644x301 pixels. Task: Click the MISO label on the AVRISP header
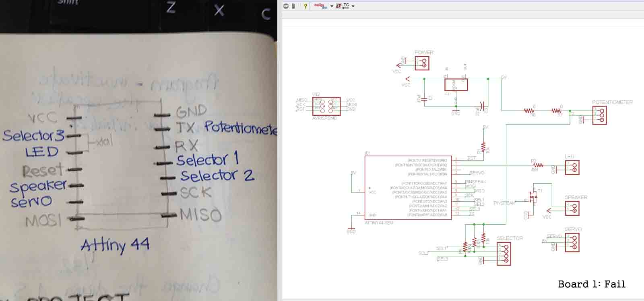(301, 100)
